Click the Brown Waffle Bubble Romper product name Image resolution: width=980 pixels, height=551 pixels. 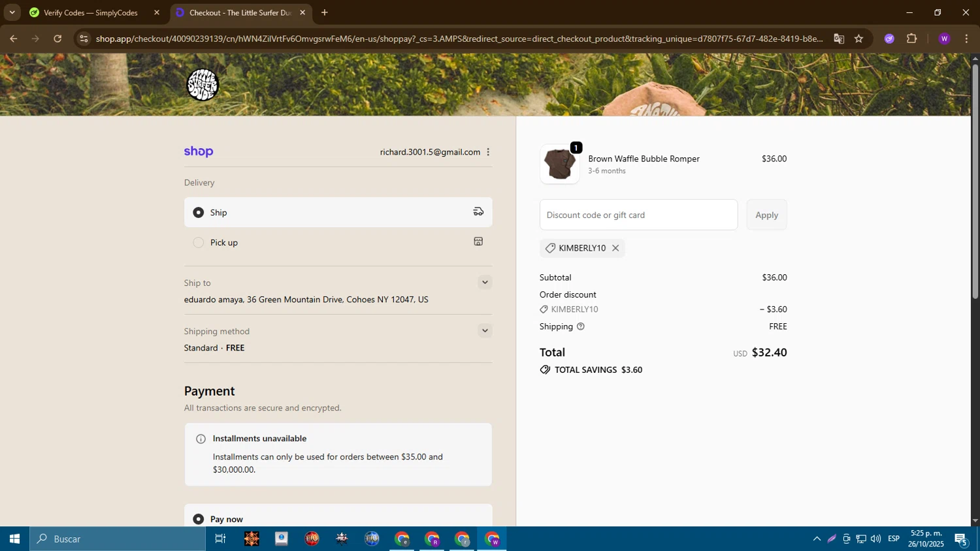point(644,159)
